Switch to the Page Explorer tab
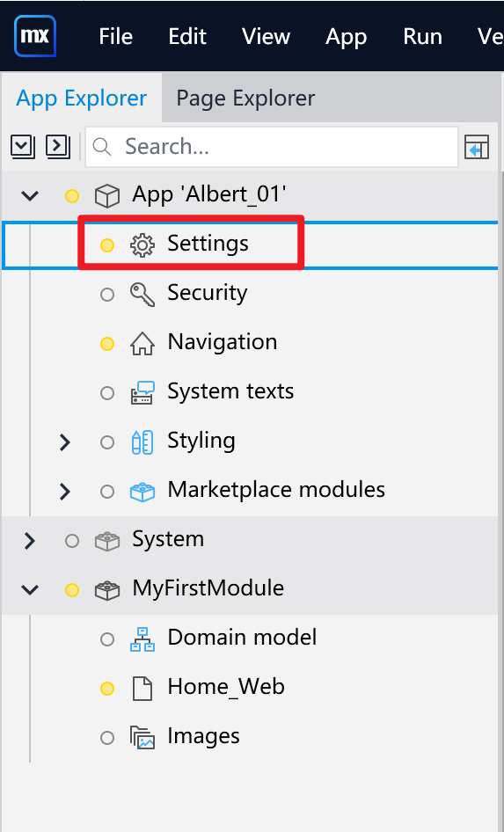Viewport: 504px width, 832px height. (245, 99)
